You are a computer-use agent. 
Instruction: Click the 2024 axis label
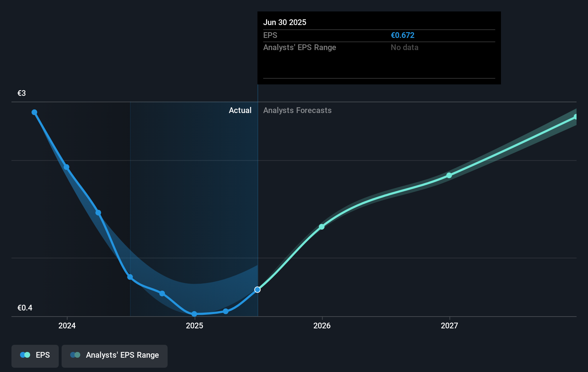[x=67, y=325]
